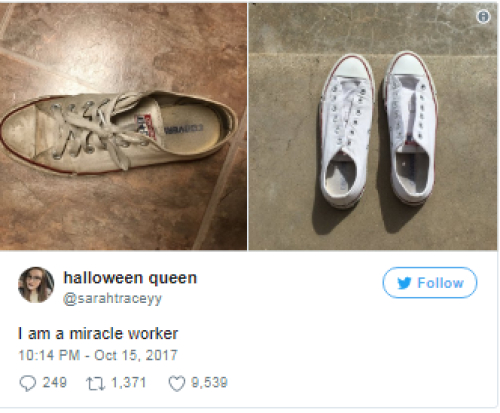
Task: Click the left clean sneaker in photo
Action: tap(347, 131)
